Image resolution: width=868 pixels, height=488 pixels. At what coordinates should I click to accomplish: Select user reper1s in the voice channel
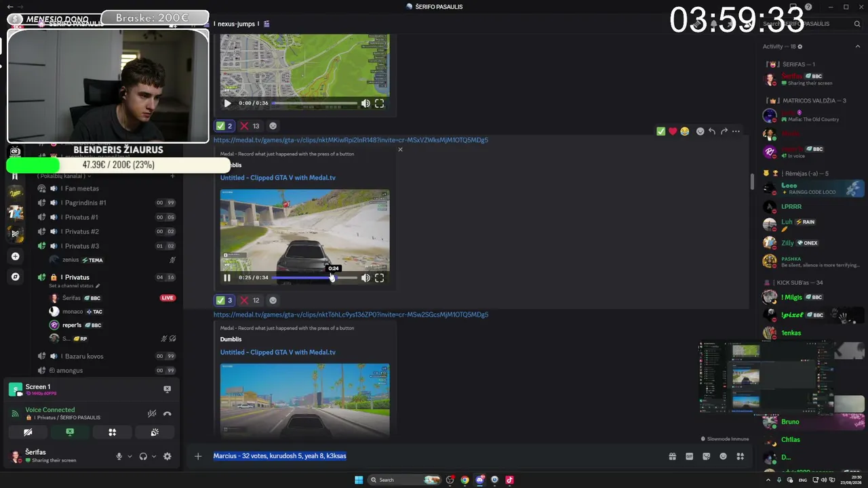(72, 325)
